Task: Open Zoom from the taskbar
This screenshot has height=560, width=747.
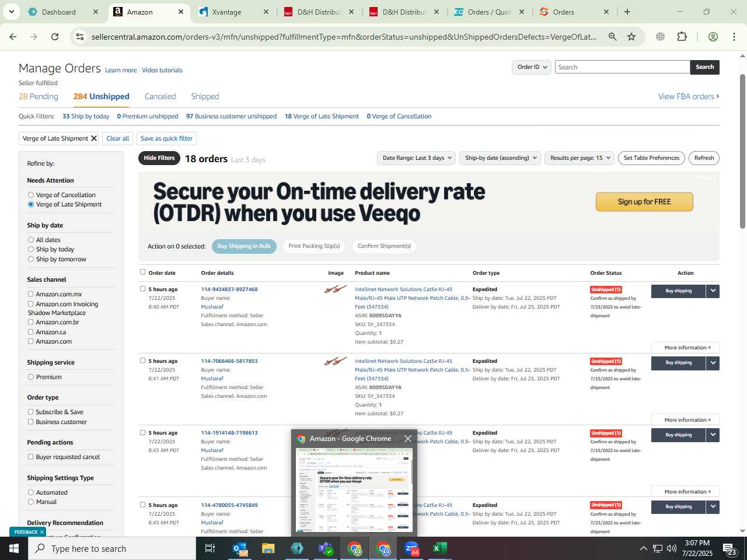Action: tap(411, 548)
